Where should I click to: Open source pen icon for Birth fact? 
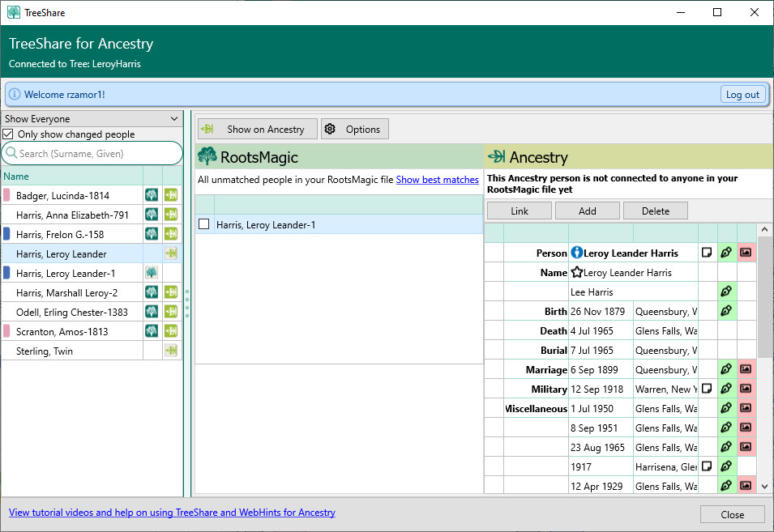pos(726,311)
